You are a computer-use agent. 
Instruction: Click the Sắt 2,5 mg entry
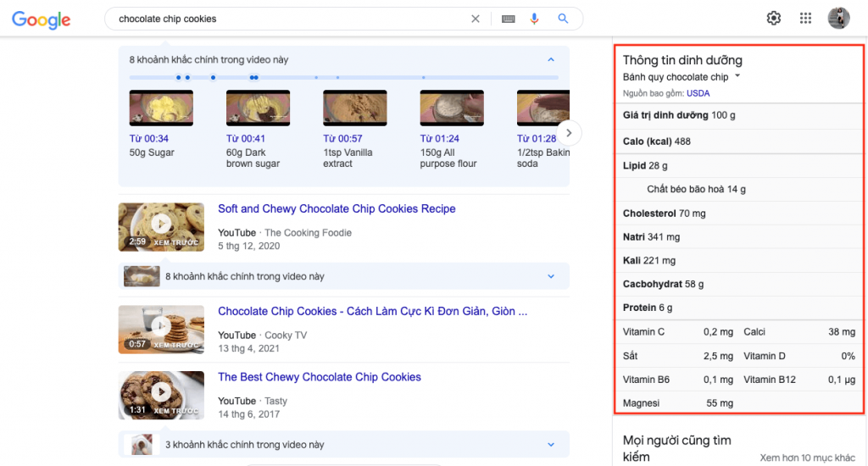click(x=678, y=356)
